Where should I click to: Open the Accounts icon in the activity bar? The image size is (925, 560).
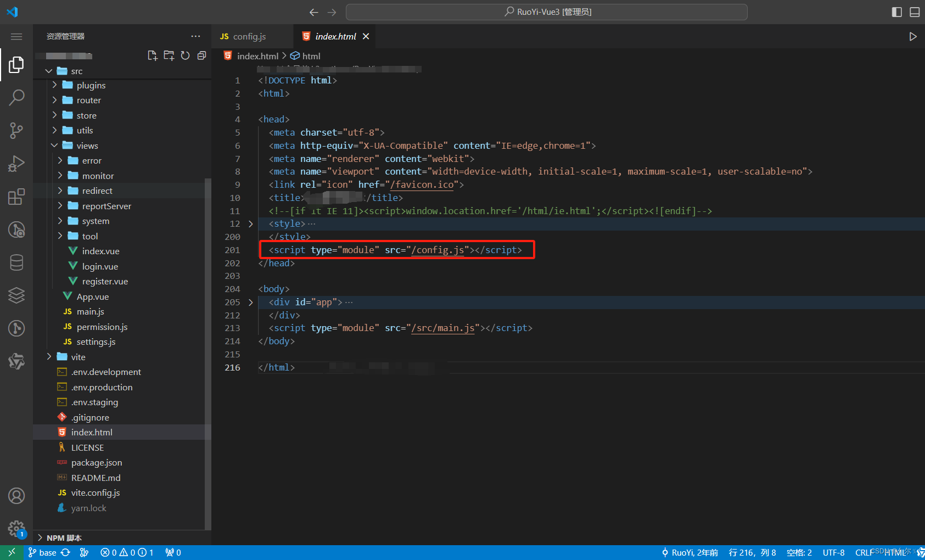pyautogui.click(x=16, y=495)
